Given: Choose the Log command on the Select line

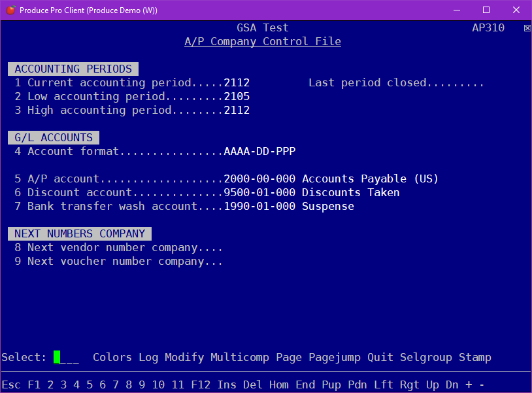Looking at the screenshot, I should [148, 358].
